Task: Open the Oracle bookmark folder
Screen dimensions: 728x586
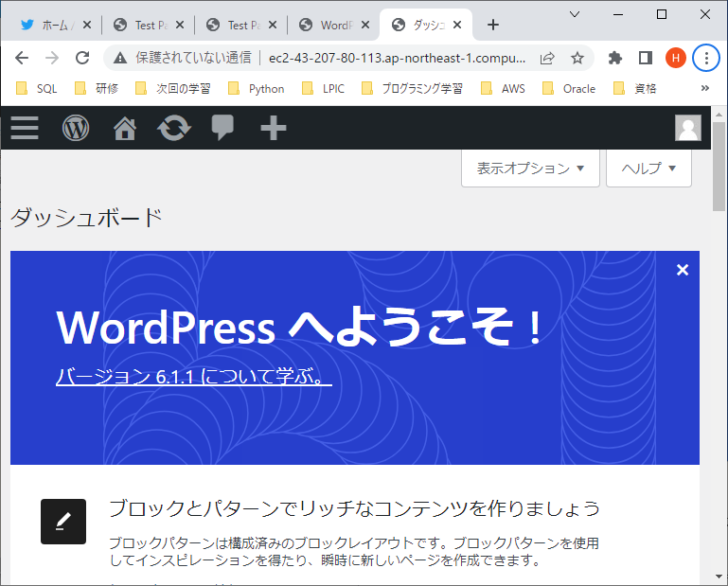Action: tap(569, 89)
